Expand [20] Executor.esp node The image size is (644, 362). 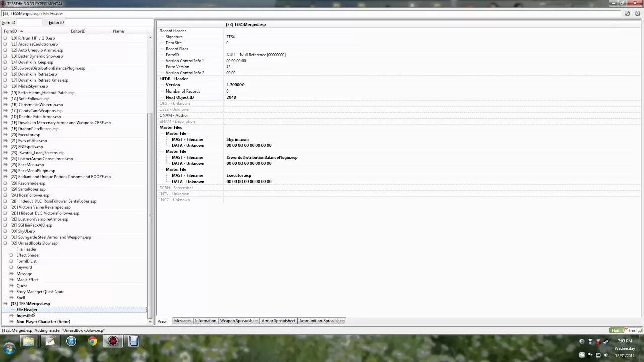[x=5, y=135]
